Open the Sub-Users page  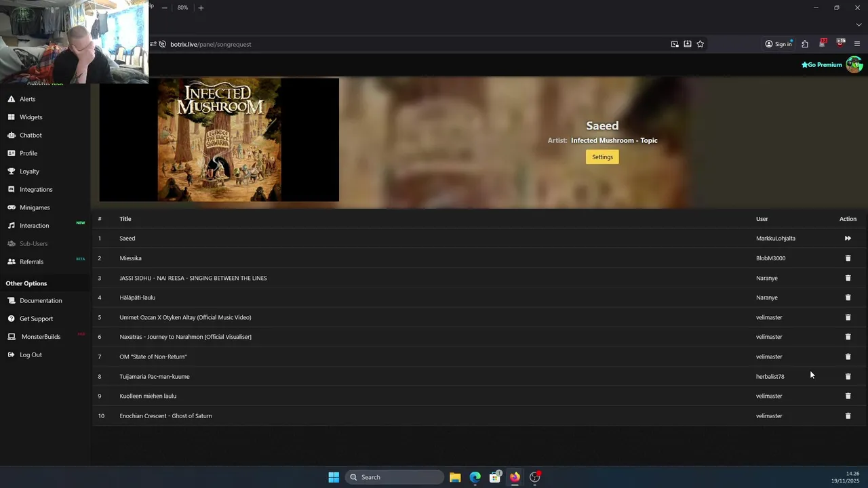(x=33, y=243)
